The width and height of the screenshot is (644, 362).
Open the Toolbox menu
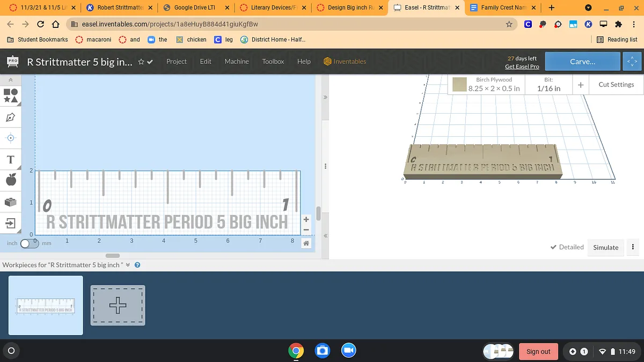(273, 62)
